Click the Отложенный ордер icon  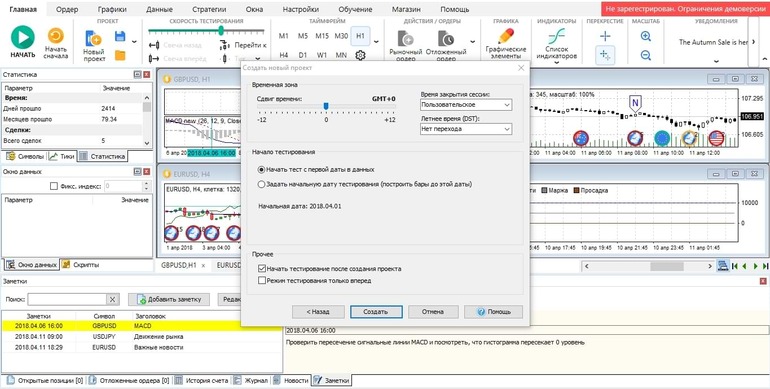click(446, 38)
